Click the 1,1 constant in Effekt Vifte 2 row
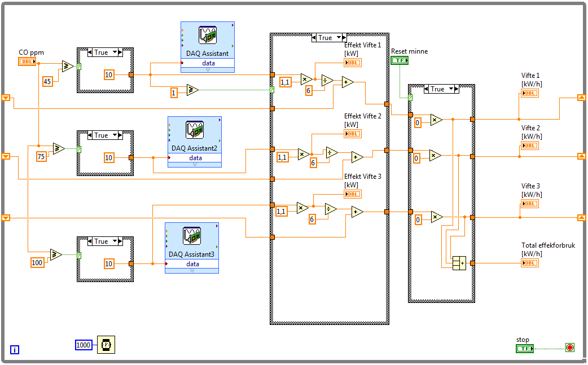This screenshot has width=588, height=365. pyautogui.click(x=282, y=157)
